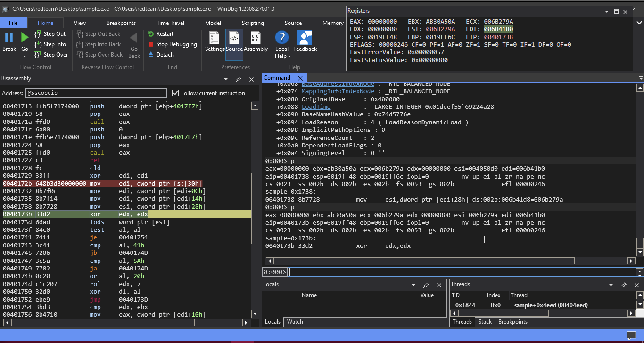Click the LoadTime link

click(x=316, y=107)
